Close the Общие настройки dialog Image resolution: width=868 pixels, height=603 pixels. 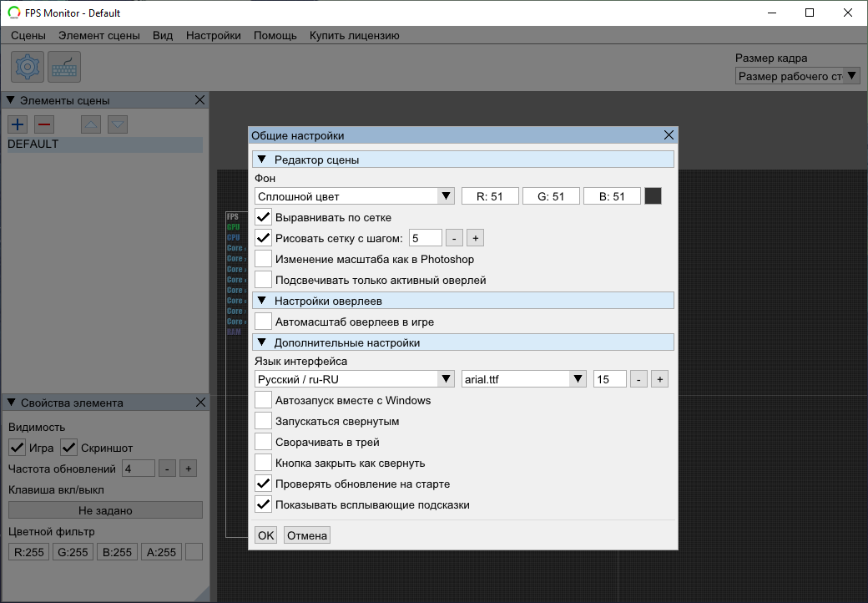(669, 135)
